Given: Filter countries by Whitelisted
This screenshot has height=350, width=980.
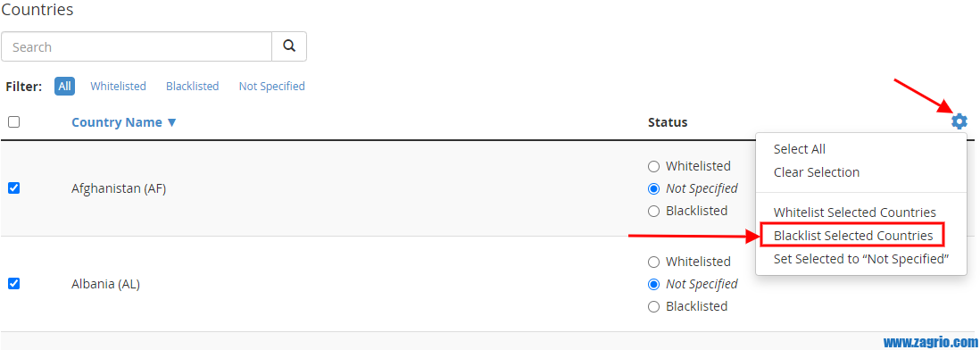Looking at the screenshot, I should pos(118,87).
